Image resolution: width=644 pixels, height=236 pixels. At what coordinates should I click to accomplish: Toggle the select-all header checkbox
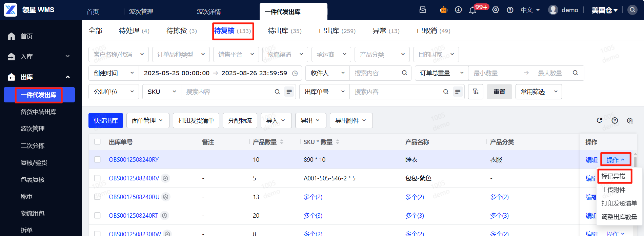pyautogui.click(x=97, y=142)
